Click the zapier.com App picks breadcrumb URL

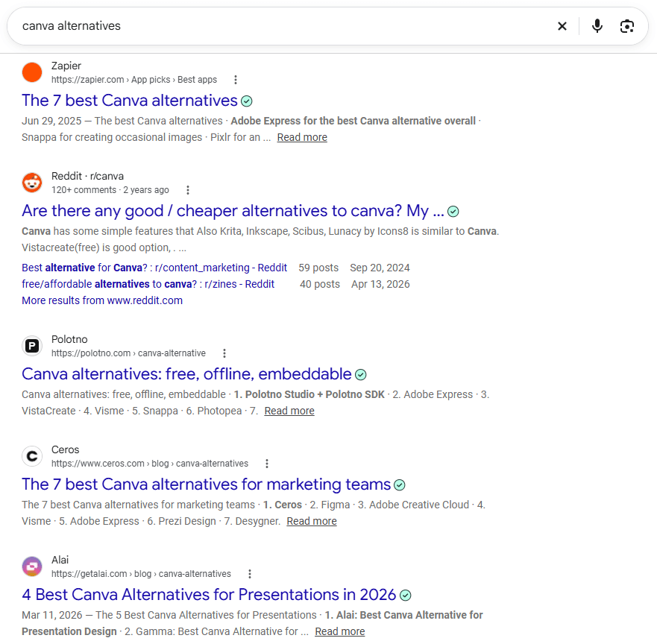click(134, 80)
